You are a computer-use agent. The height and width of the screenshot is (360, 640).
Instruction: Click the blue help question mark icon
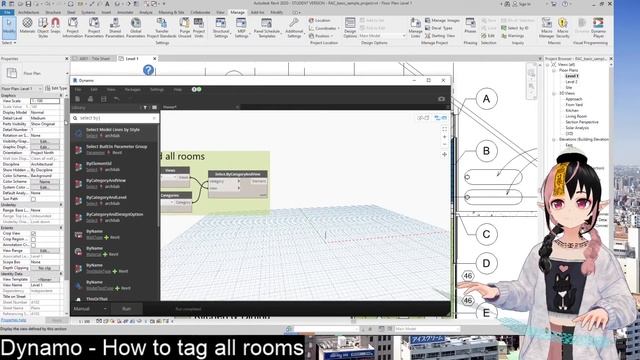click(x=149, y=70)
